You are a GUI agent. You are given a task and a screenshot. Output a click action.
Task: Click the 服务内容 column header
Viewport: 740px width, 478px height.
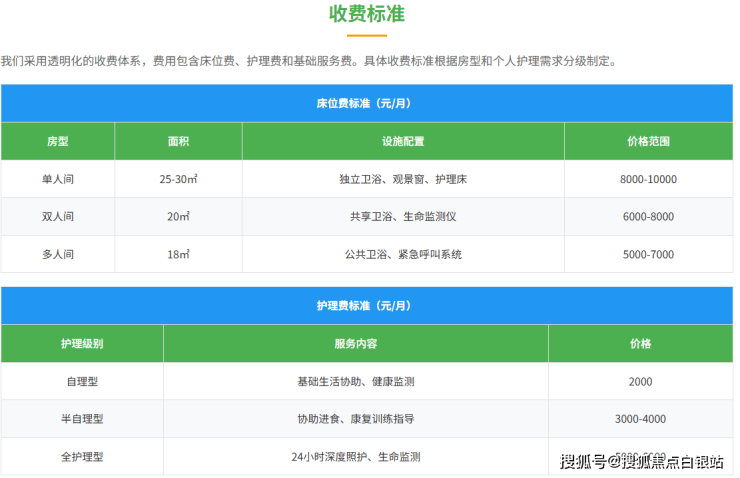coord(356,343)
